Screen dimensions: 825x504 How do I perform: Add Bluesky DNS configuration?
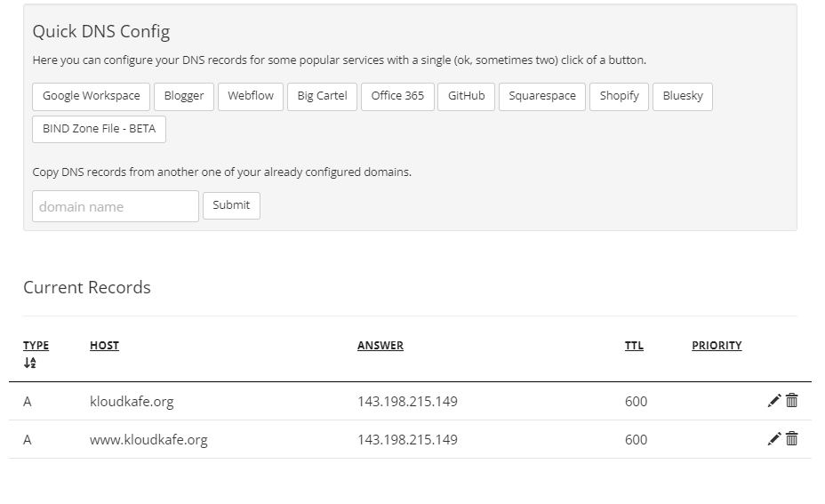click(x=683, y=96)
